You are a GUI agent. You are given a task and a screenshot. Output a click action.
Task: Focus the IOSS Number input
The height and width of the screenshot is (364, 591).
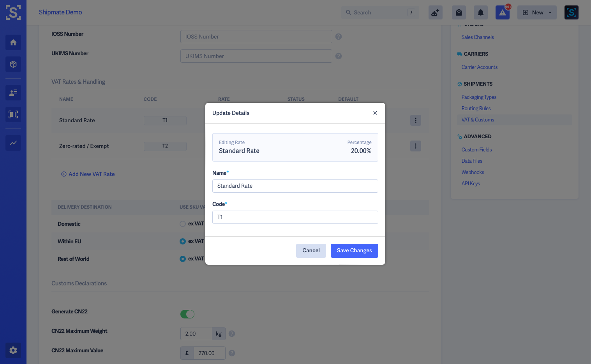(256, 37)
